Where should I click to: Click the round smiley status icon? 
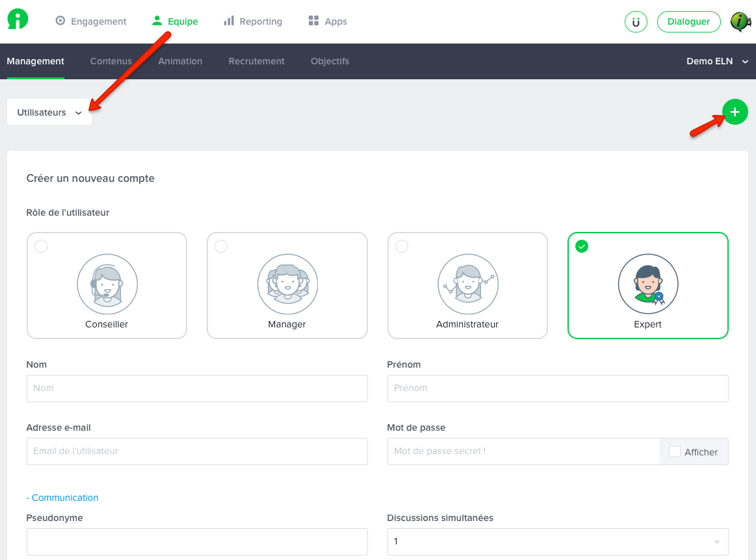[636, 21]
